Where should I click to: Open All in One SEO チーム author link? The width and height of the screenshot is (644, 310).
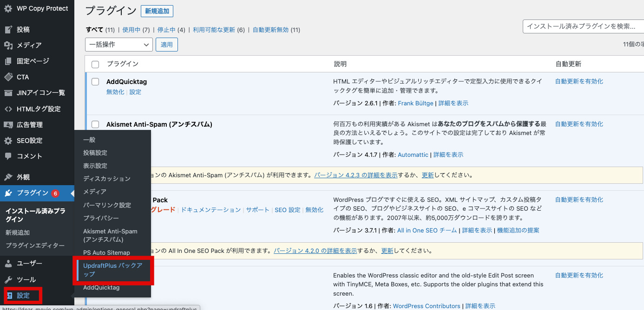427,230
